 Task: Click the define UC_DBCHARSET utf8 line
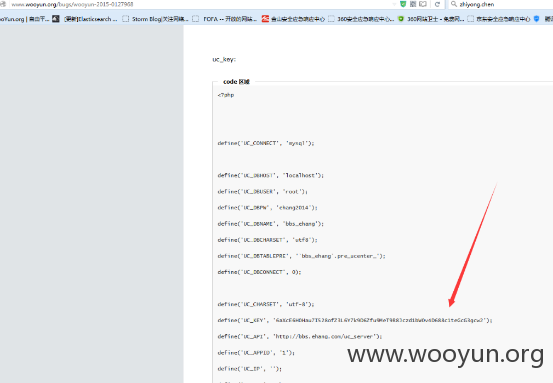coord(268,240)
